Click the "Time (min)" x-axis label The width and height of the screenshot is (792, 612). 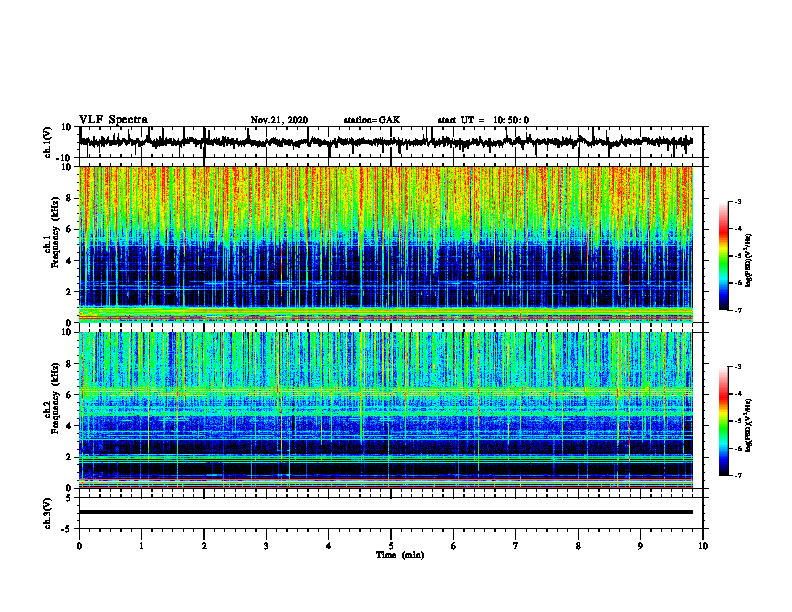400,555
